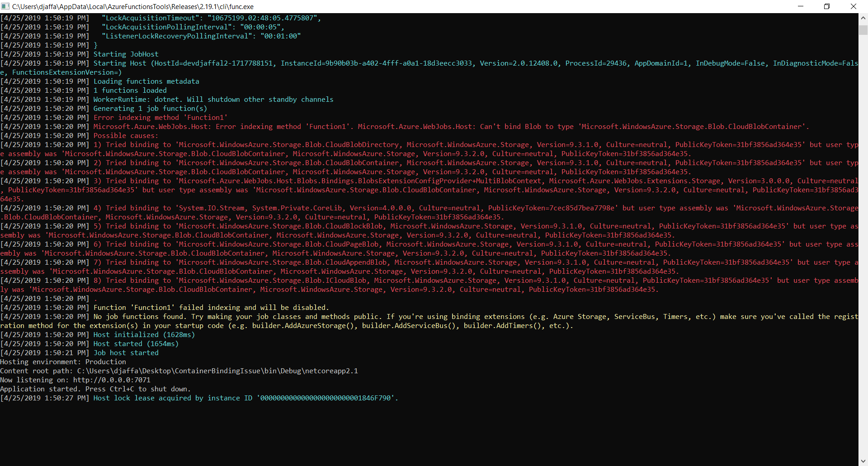Click the scrollbar down arrow
The width and height of the screenshot is (868, 466).
(863, 461)
